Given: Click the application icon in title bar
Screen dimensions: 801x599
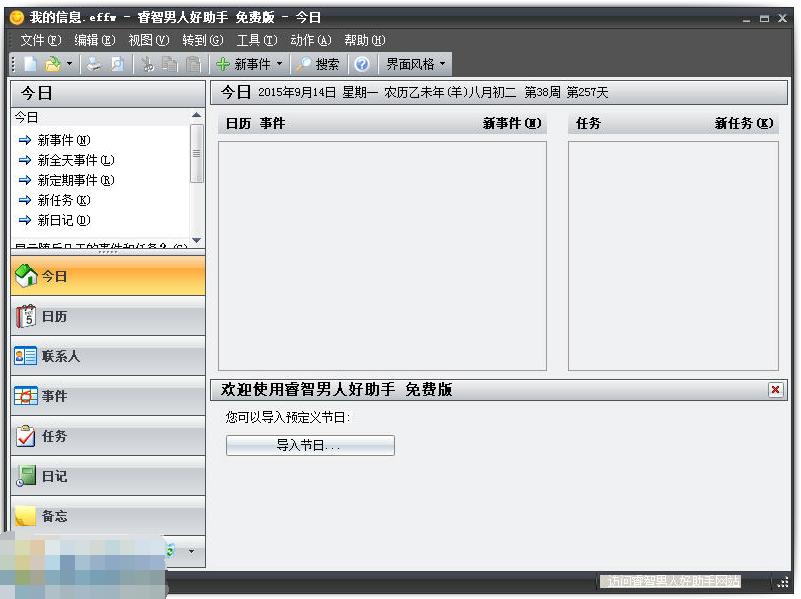Looking at the screenshot, I should (17, 17).
